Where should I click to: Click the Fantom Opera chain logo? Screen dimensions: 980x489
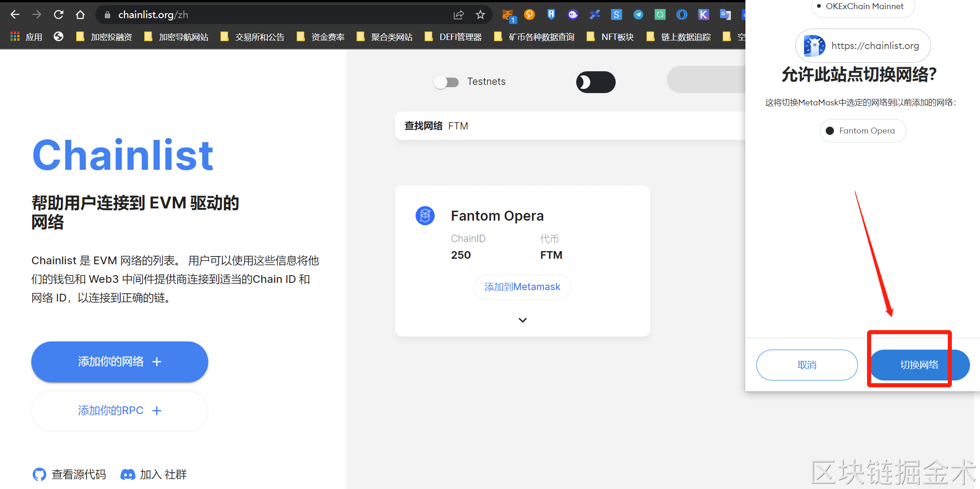[425, 216]
